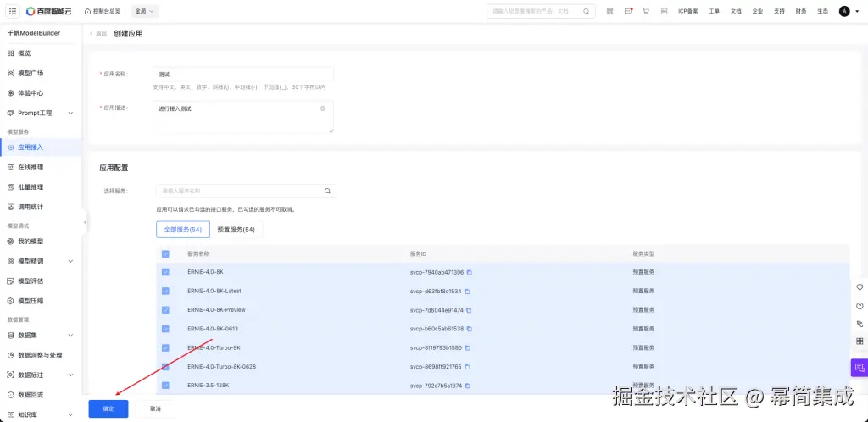The width and height of the screenshot is (868, 422).
Task: Expand the account dropdown arrow
Action: pyautogui.click(x=856, y=11)
